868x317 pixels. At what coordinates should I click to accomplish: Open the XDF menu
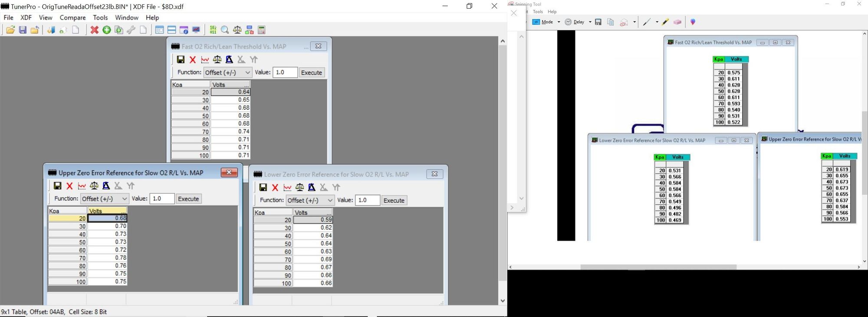[x=26, y=18]
